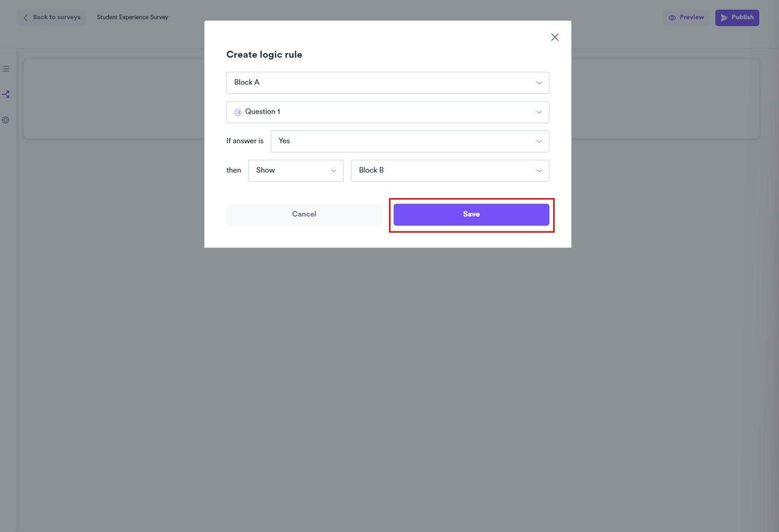Open the Block A dropdown

click(x=387, y=83)
